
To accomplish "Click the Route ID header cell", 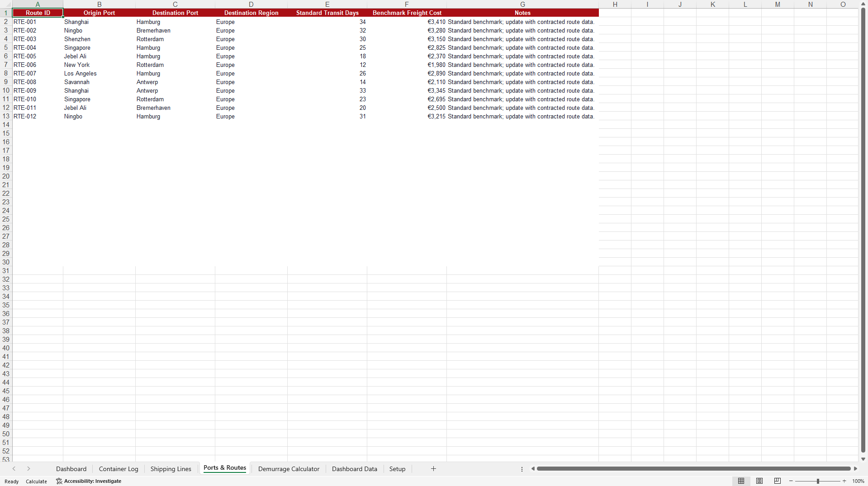I will pyautogui.click(x=38, y=13).
